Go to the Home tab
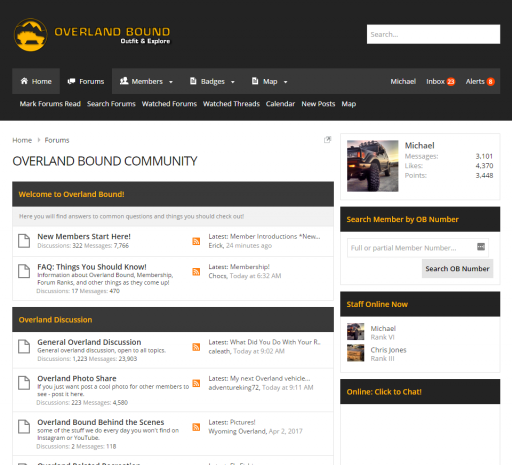512x465 pixels. click(x=36, y=81)
